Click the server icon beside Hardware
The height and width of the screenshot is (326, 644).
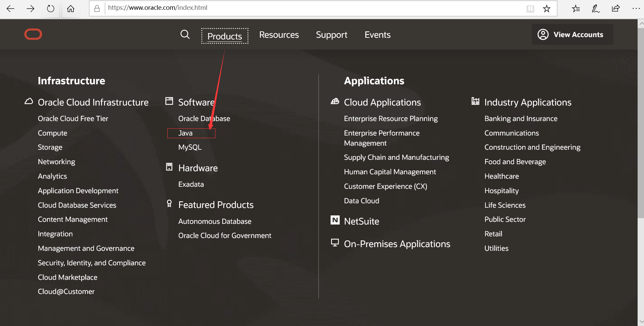point(169,167)
